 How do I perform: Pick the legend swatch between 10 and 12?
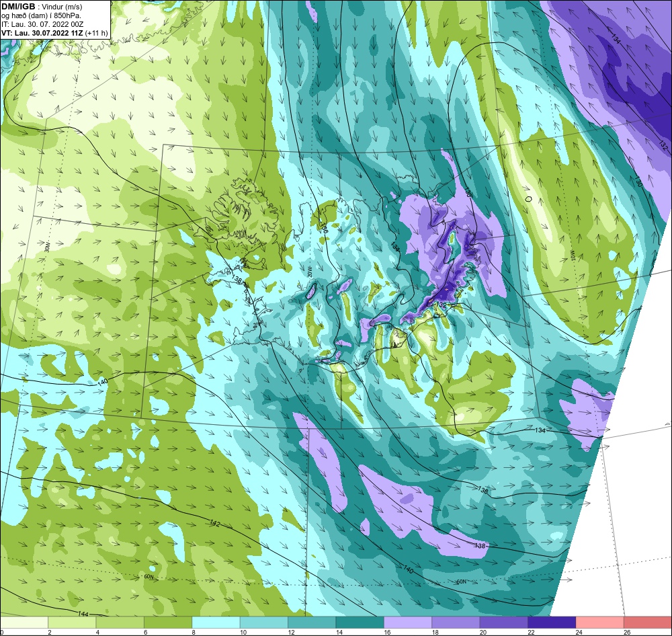(264, 622)
